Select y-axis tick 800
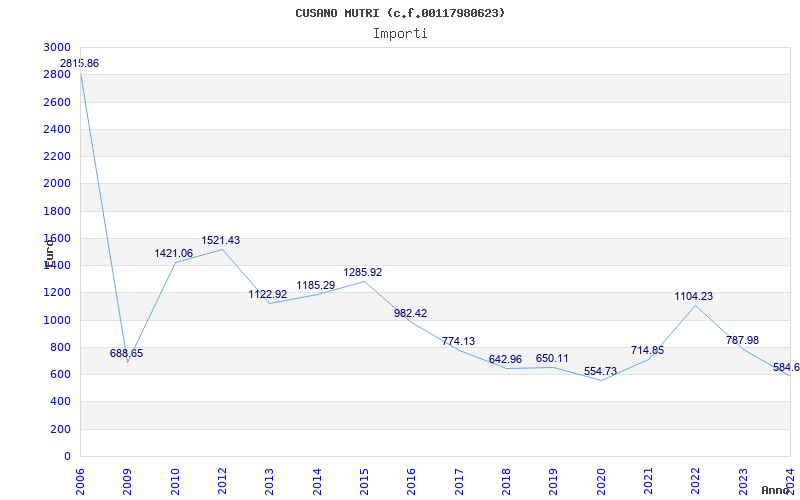Viewport: 800px width, 500px height. click(x=60, y=347)
